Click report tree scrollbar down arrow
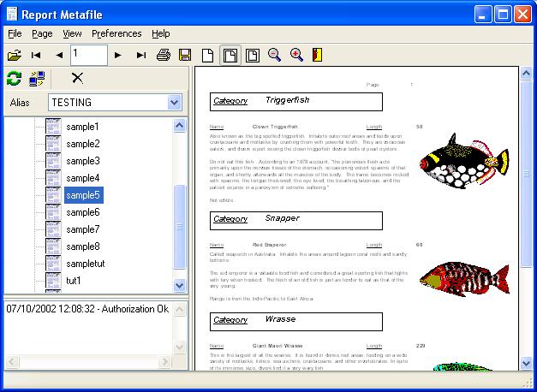 click(180, 285)
